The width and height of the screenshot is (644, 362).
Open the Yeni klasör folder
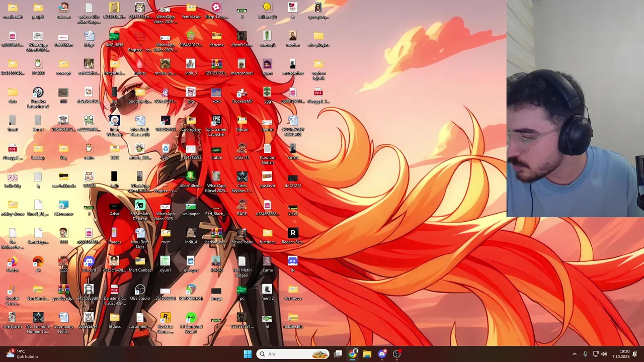click(x=191, y=11)
